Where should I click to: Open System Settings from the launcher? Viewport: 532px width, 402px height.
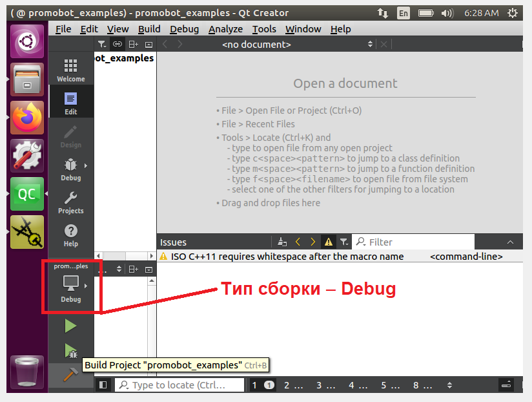(x=27, y=156)
